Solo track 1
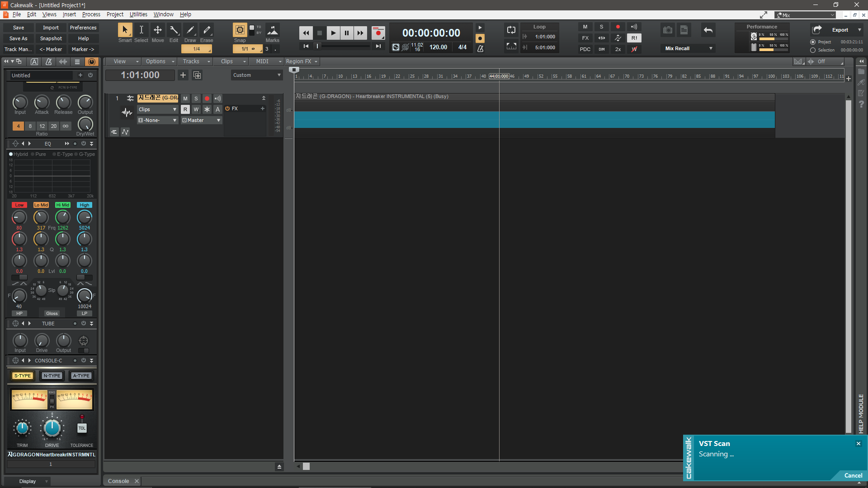868x488 pixels. coord(196,99)
